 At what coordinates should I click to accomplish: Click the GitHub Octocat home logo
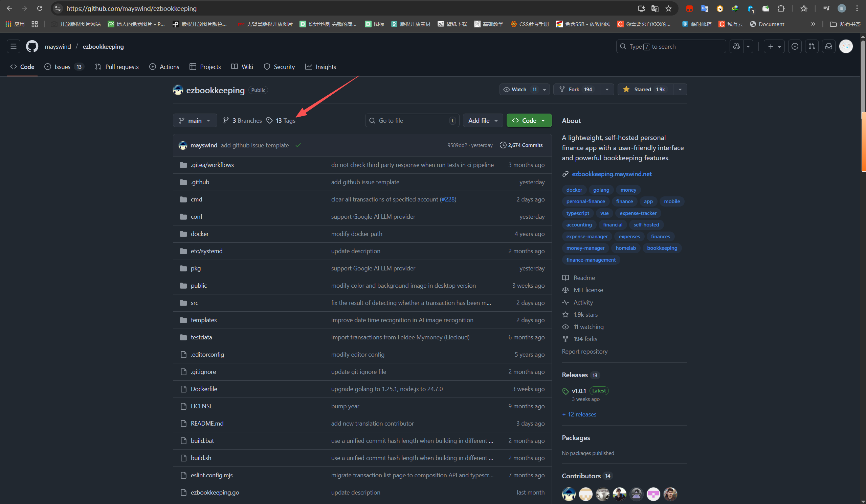[x=32, y=46]
